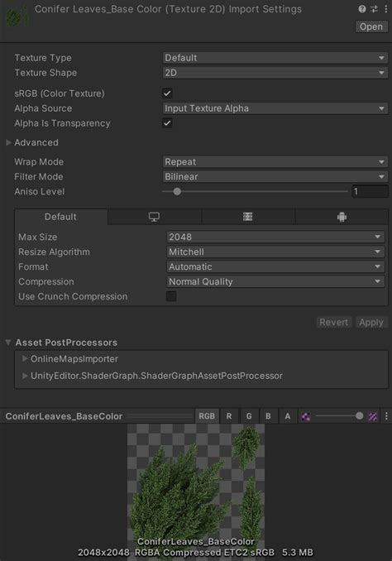Open the Format dropdown
The height and width of the screenshot is (561, 392).
(275, 267)
